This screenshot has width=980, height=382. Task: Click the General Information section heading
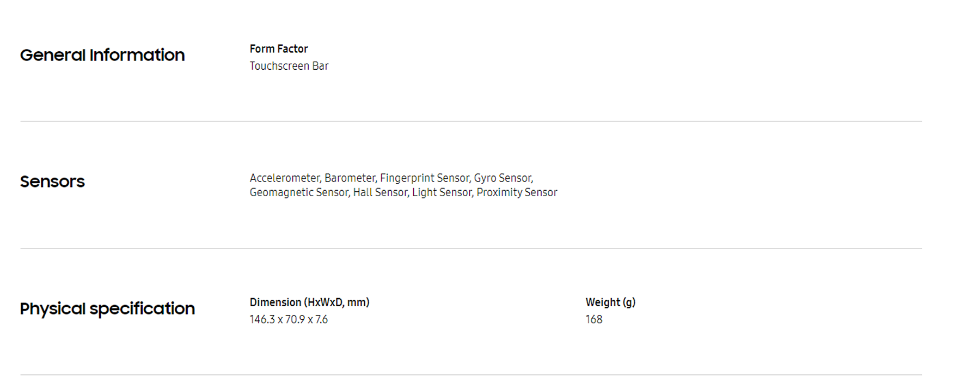(102, 55)
